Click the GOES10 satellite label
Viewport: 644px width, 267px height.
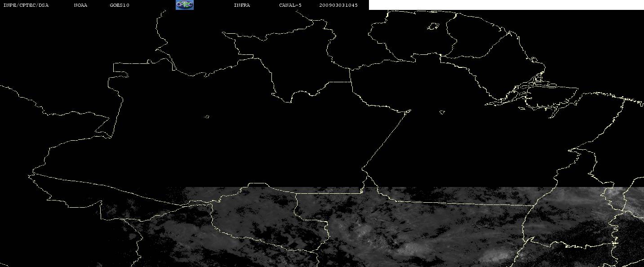tap(120, 5)
